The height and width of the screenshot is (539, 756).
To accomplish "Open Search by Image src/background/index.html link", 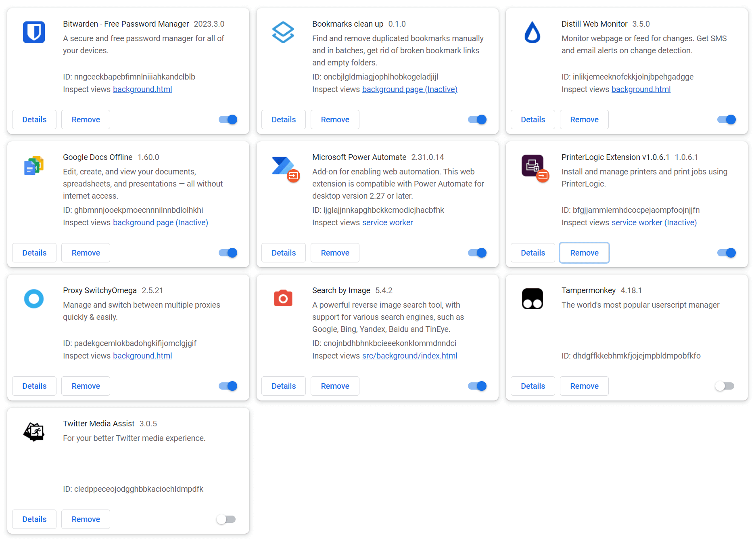I will click(x=409, y=356).
